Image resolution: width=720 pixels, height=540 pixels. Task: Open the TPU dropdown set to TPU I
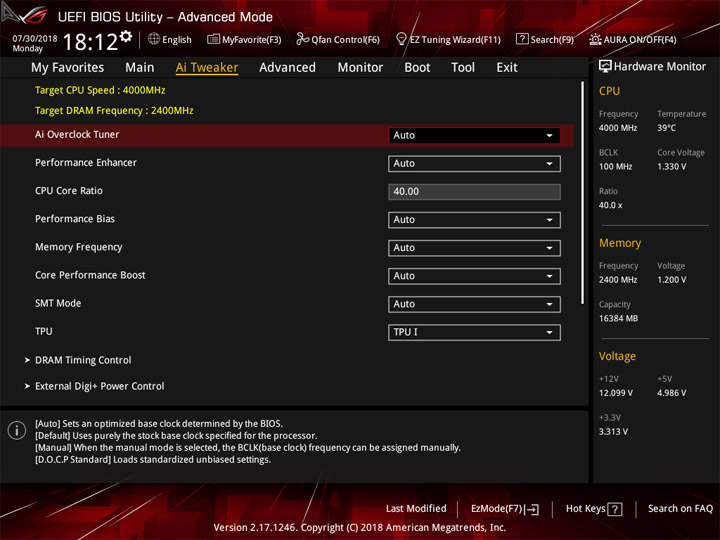pos(474,332)
